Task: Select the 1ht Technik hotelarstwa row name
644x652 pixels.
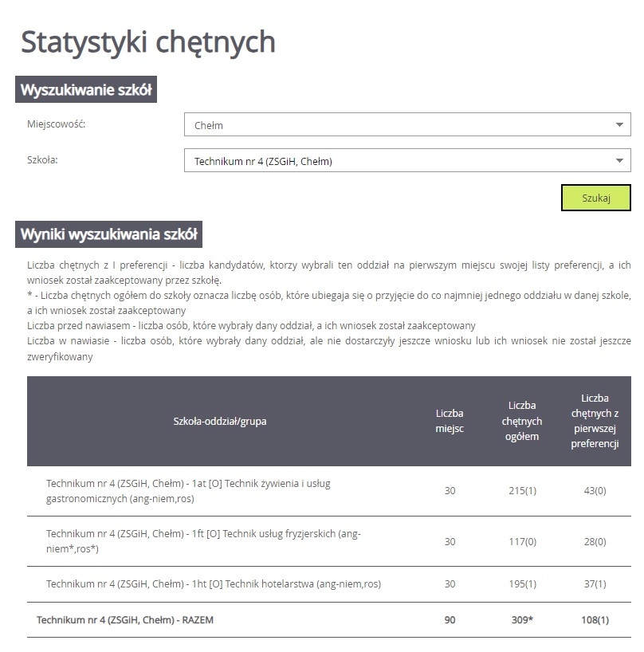Action: pyautogui.click(x=214, y=583)
